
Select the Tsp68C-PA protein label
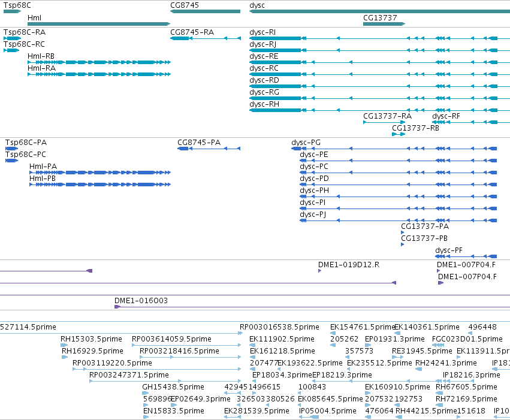(26, 143)
